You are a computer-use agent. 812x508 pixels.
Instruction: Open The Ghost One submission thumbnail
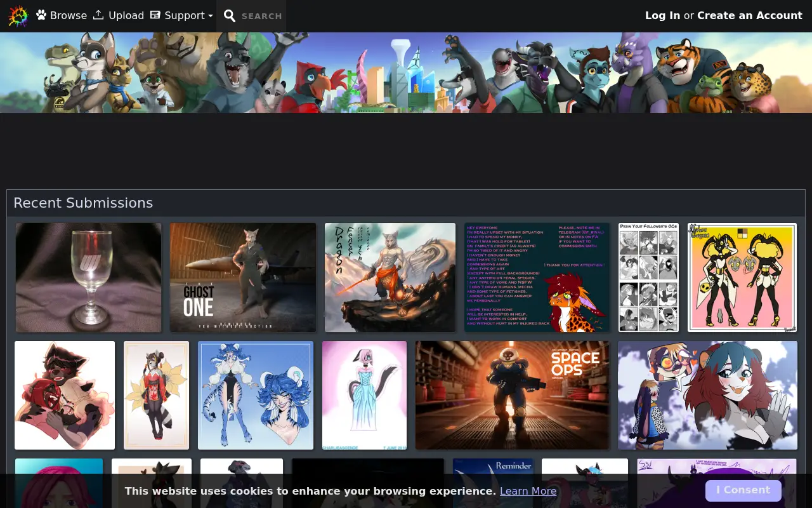[x=243, y=277]
